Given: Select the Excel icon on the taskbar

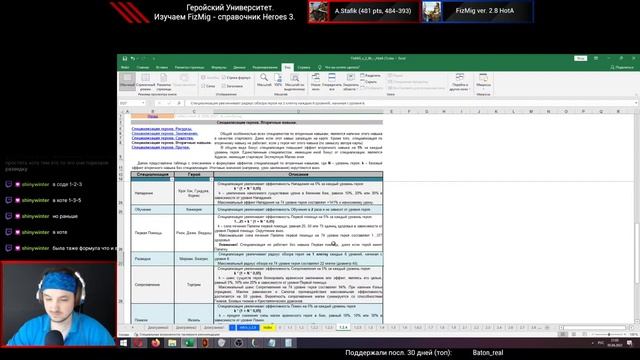Looking at the screenshot, I should click(189, 343).
